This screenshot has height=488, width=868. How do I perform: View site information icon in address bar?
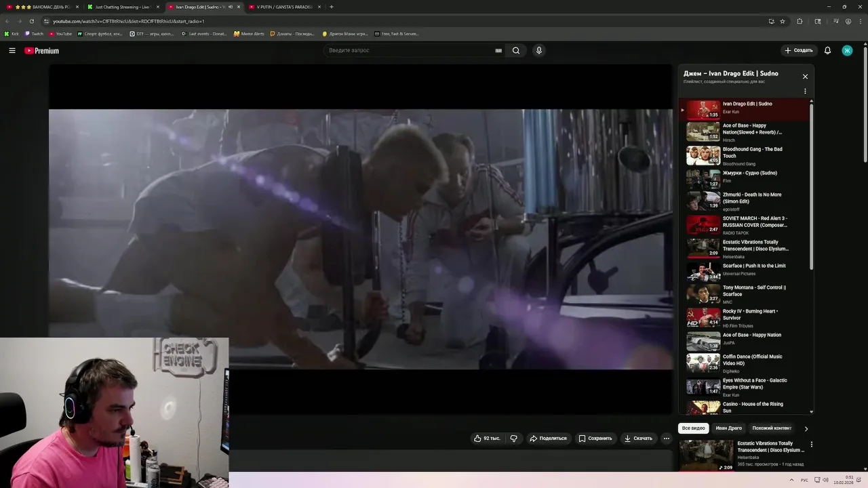point(46,21)
